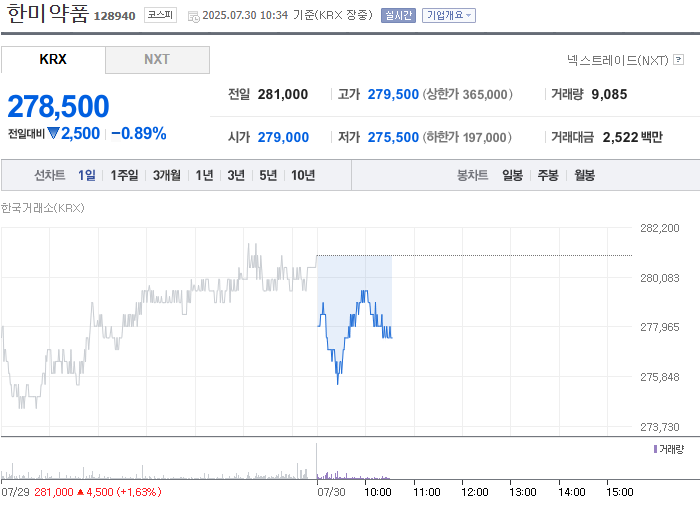
Task: Click the 282,200 y-axis label
Action: pos(659,228)
